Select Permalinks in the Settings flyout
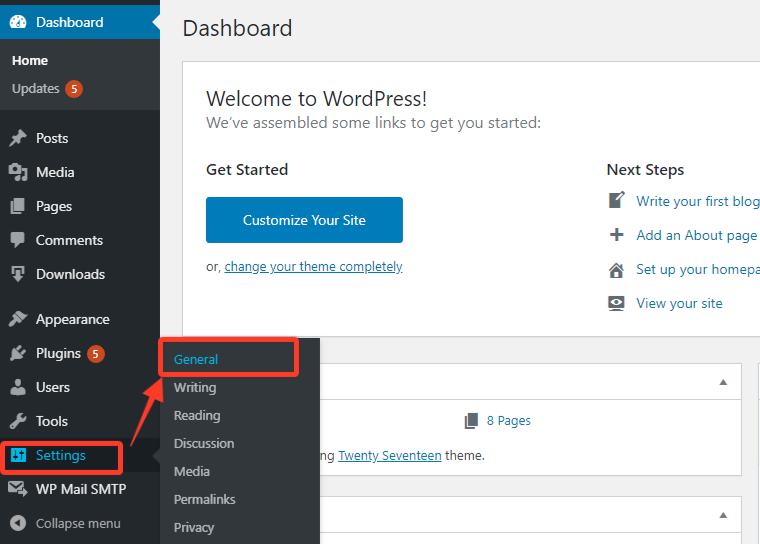Image resolution: width=760 pixels, height=544 pixels. (x=205, y=499)
